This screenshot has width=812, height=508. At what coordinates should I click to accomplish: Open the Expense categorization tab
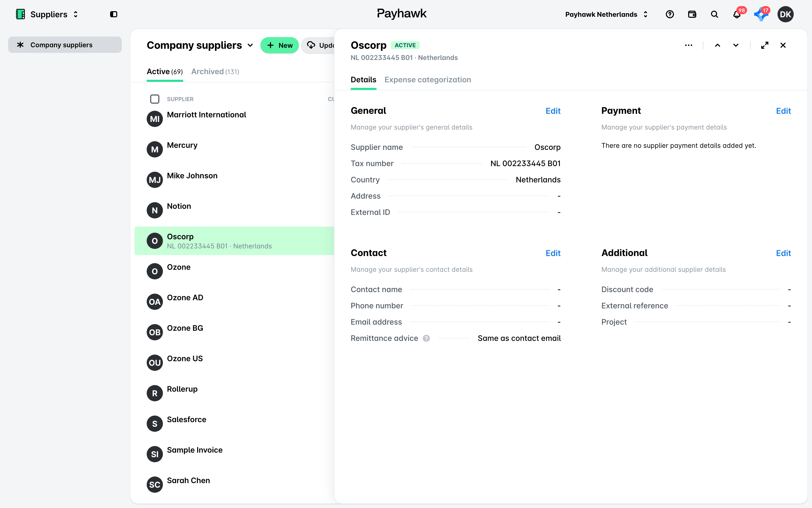pyautogui.click(x=428, y=80)
